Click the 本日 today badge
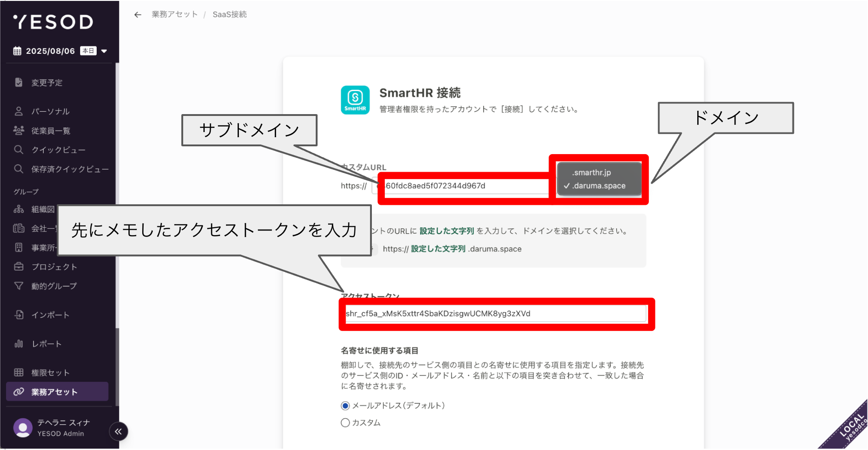This screenshot has width=868, height=450. click(x=88, y=51)
